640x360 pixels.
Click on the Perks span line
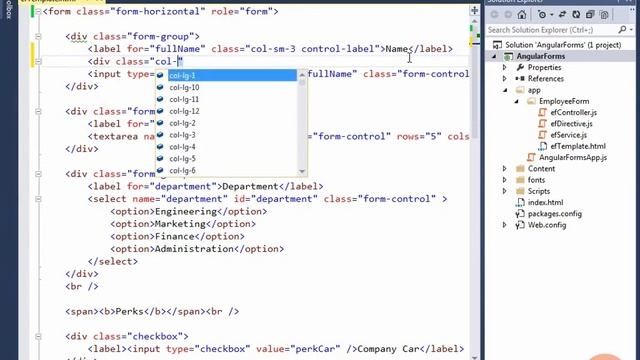(x=152, y=311)
